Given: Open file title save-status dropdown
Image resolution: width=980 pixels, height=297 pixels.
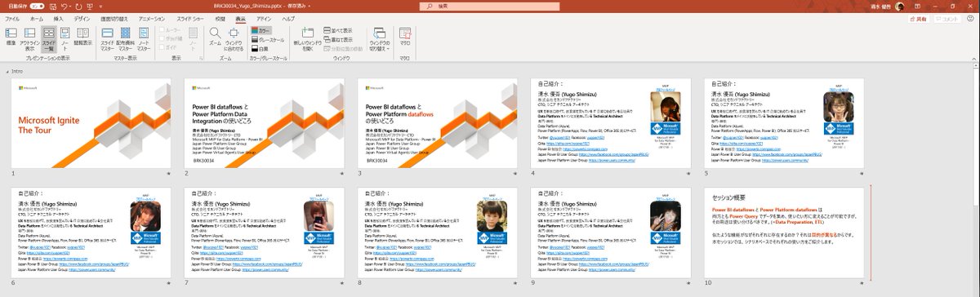Looking at the screenshot, I should [310, 7].
